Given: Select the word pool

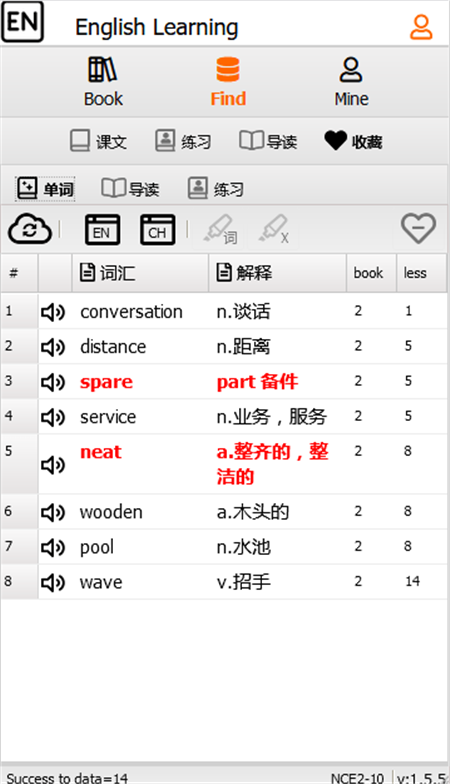Looking at the screenshot, I should pos(97,548).
